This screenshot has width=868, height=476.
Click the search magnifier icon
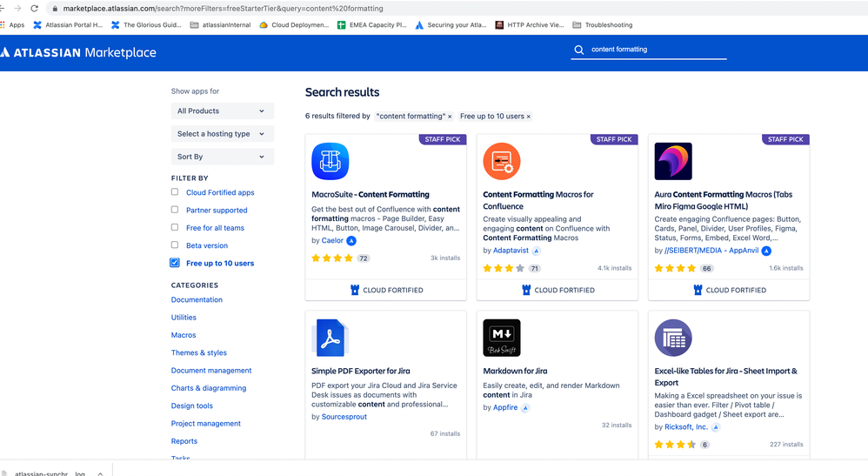pyautogui.click(x=579, y=50)
